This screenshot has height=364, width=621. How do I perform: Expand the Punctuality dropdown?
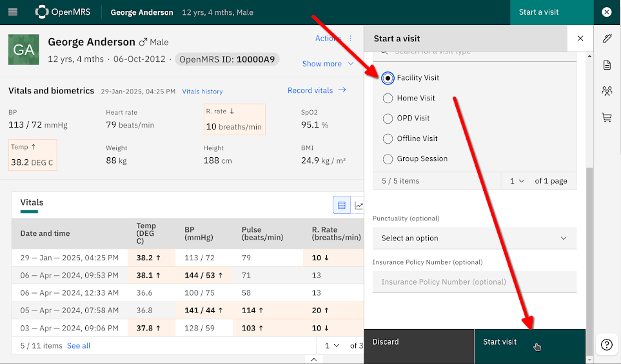coord(474,238)
